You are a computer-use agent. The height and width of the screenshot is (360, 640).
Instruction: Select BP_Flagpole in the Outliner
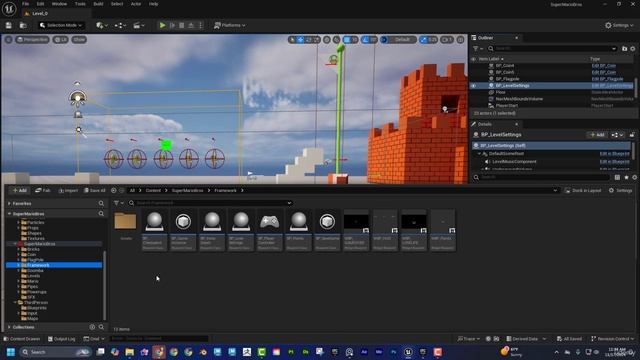507,79
